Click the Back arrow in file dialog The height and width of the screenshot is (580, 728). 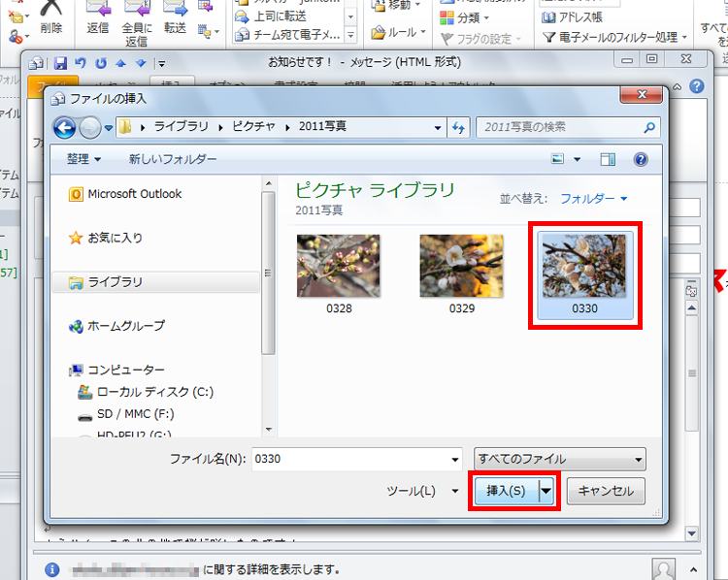pos(64,127)
